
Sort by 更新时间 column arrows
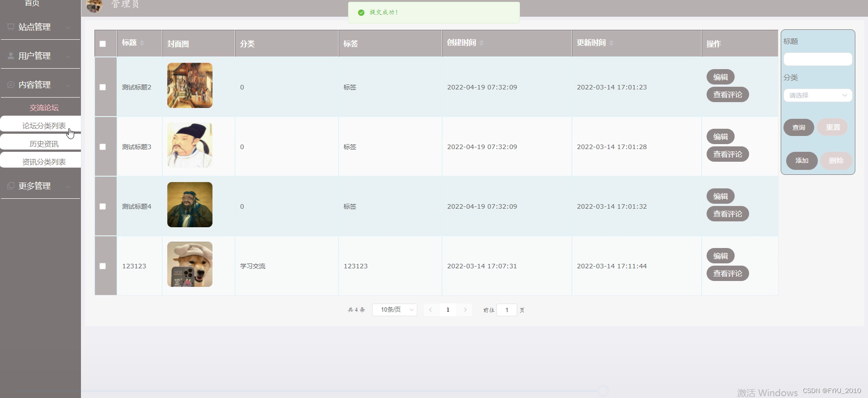coord(611,43)
